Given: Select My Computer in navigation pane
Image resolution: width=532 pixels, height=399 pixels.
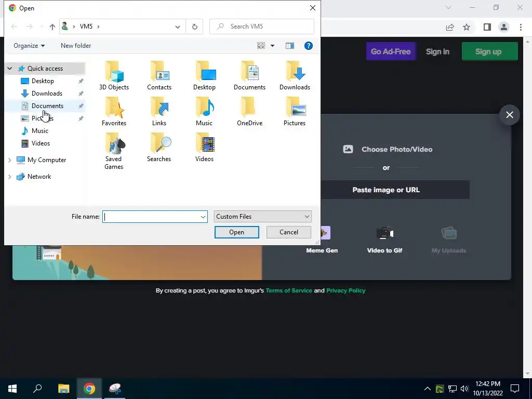Looking at the screenshot, I should [47, 160].
